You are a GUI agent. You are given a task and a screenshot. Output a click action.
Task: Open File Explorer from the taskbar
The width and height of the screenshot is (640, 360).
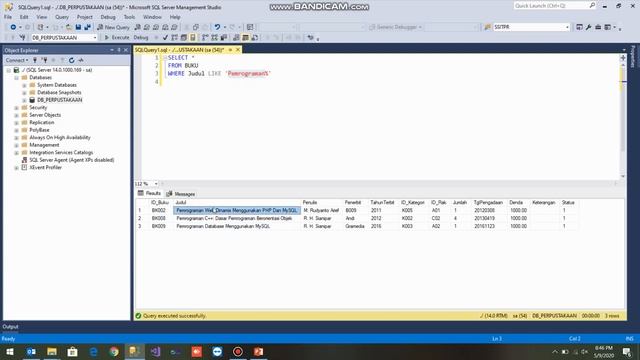point(52,351)
